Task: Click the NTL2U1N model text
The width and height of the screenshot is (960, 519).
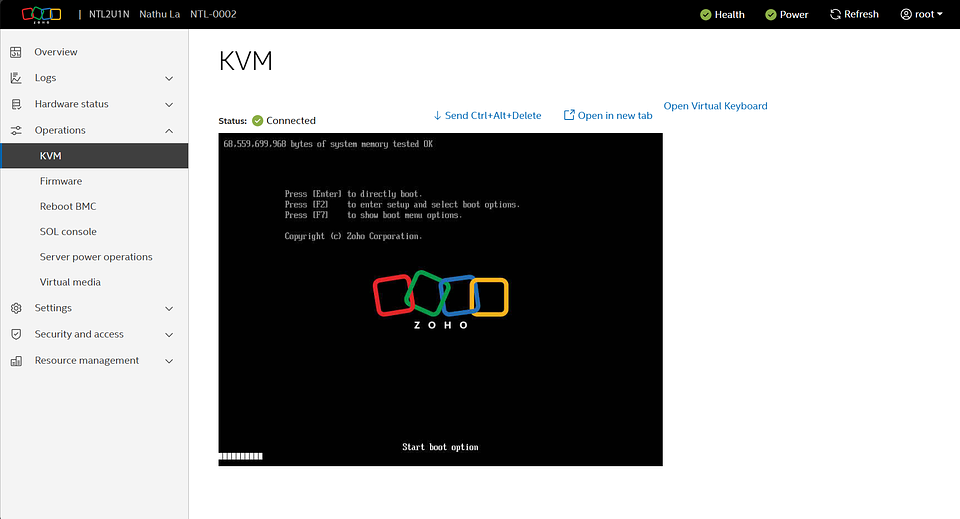Action: [109, 14]
